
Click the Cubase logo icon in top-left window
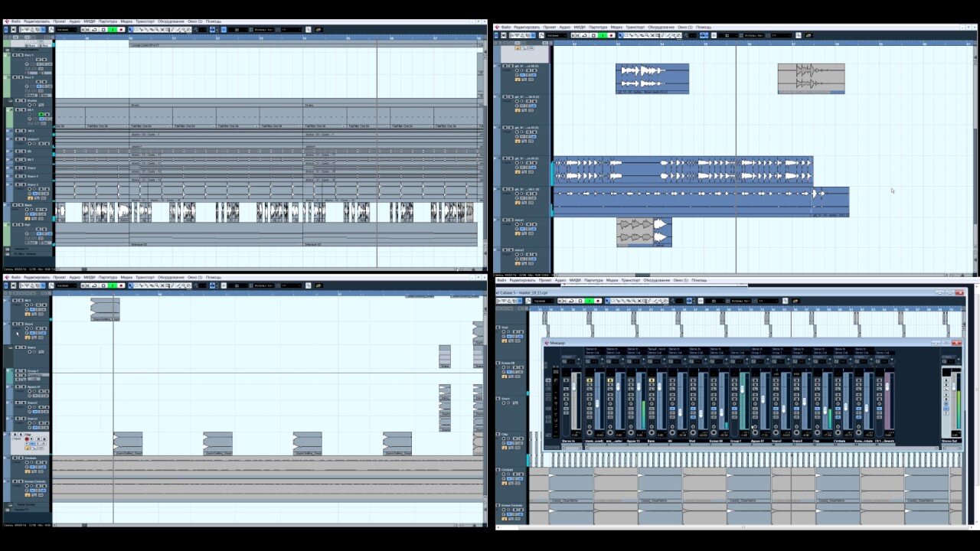tap(5, 21)
